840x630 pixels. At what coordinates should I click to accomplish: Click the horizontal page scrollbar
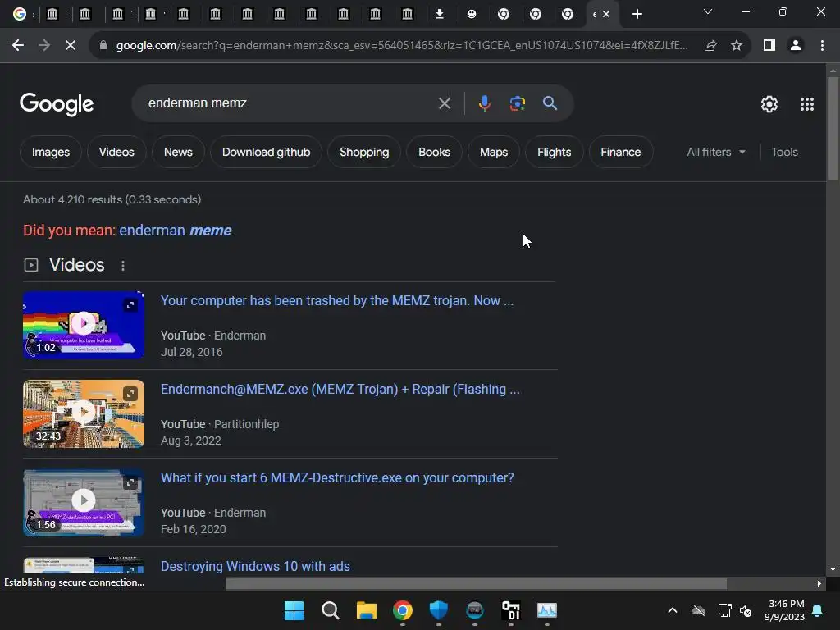(x=476, y=583)
